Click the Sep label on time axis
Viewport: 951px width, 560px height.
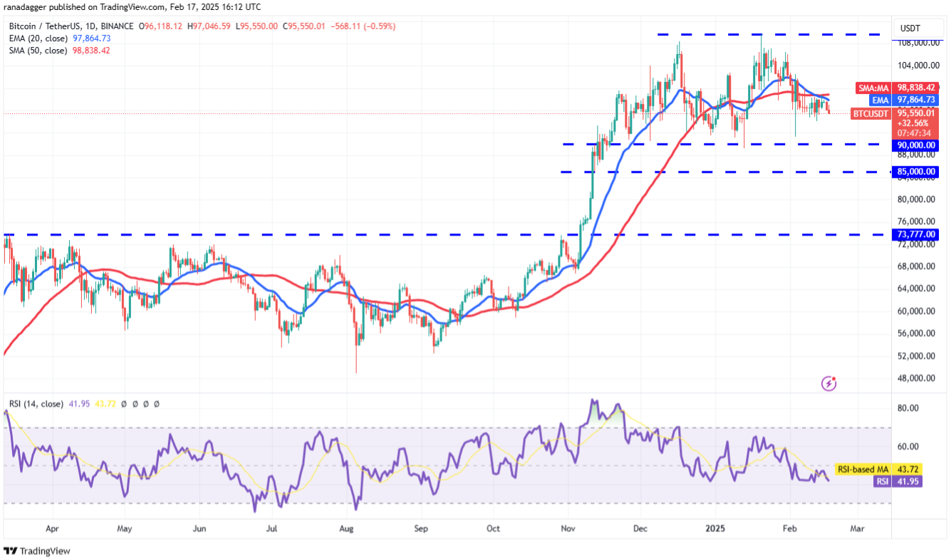(x=421, y=529)
